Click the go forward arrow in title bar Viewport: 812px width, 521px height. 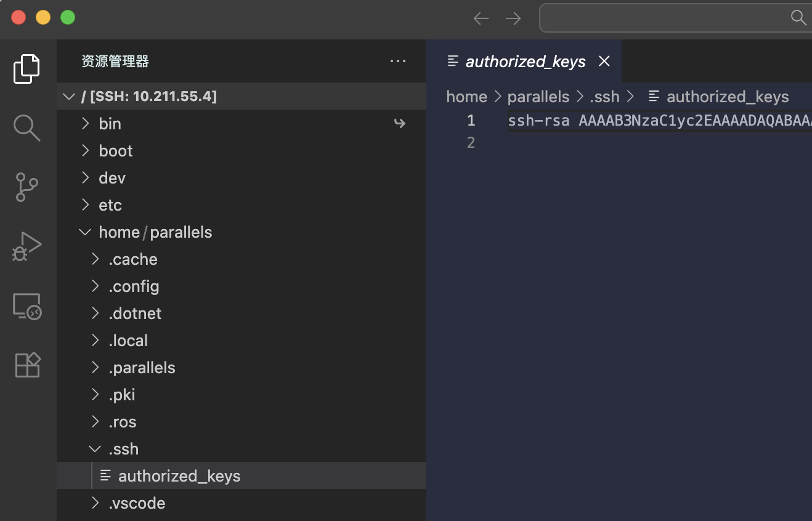click(x=513, y=18)
